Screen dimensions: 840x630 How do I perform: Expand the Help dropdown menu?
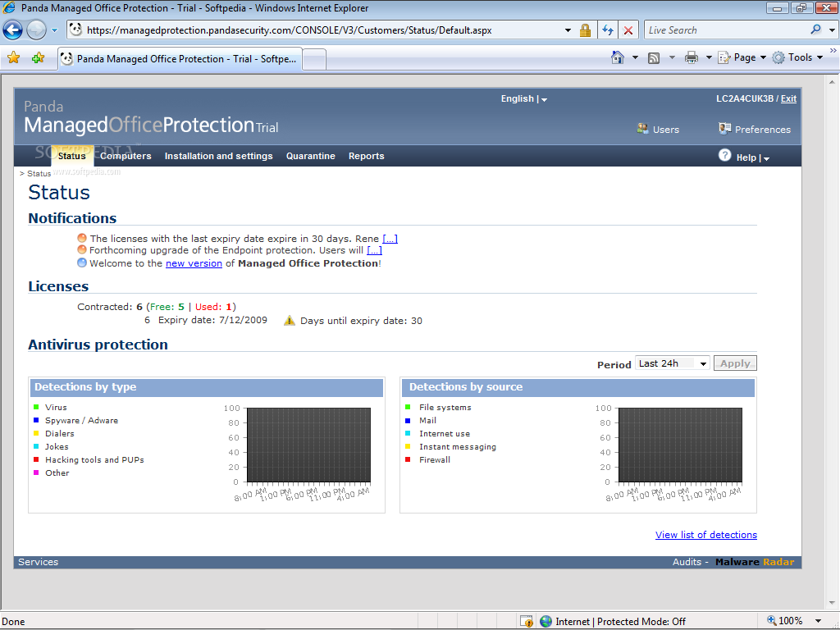[x=753, y=157]
